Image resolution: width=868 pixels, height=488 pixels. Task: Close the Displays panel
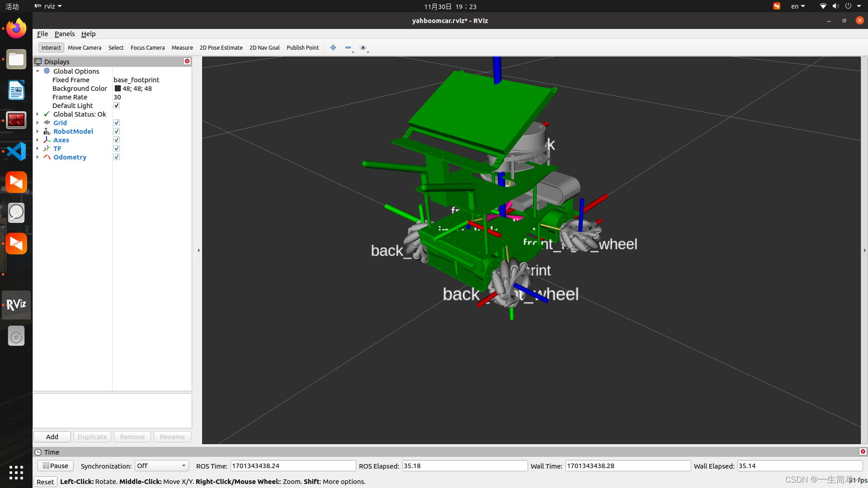click(187, 61)
